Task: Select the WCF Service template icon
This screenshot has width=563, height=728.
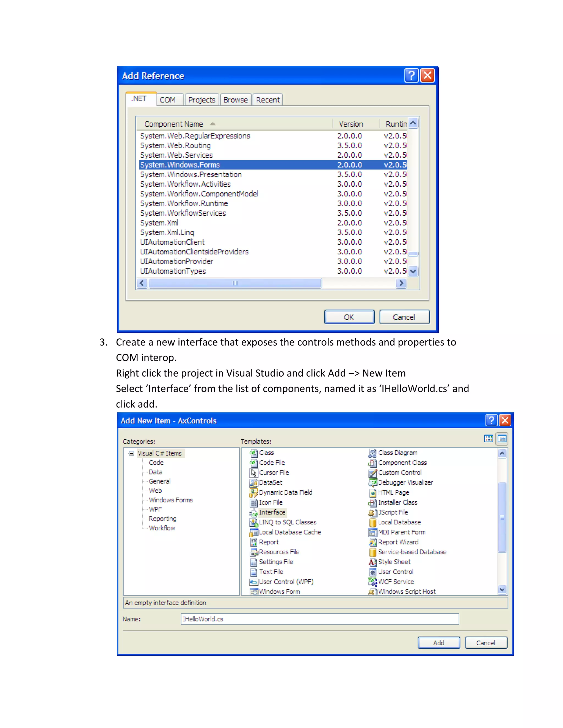Action: coord(372,582)
